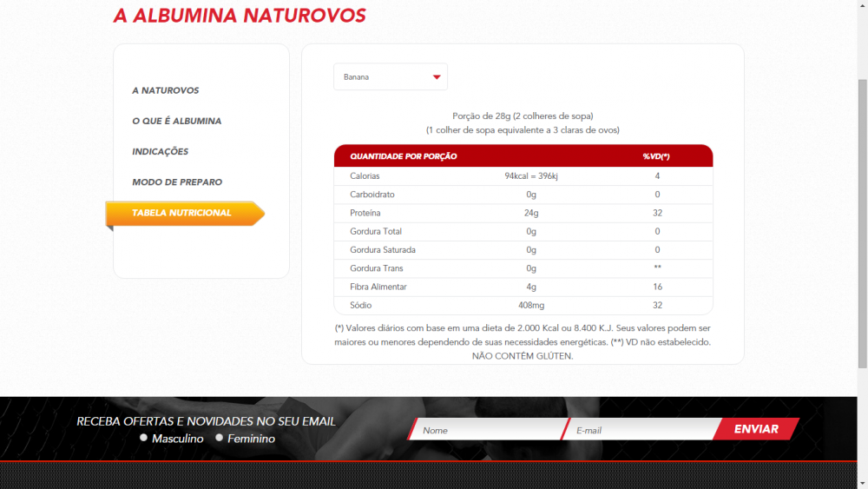Image resolution: width=868 pixels, height=489 pixels.
Task: Click the E-mail input field
Action: pyautogui.click(x=642, y=430)
